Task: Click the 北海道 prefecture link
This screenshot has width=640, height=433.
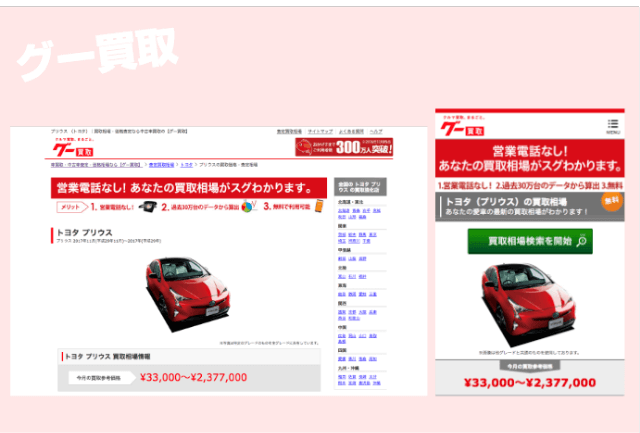Action: [x=344, y=211]
